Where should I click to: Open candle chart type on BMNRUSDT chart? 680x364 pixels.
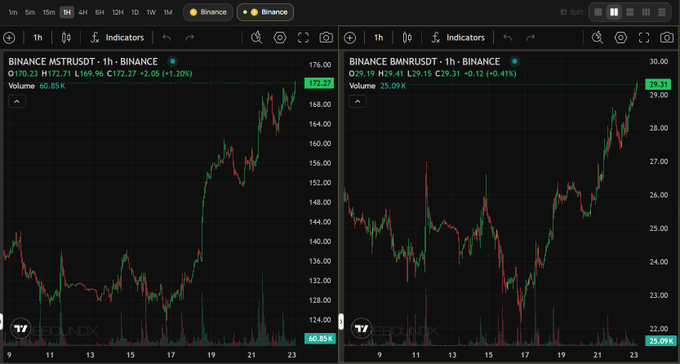pyautogui.click(x=407, y=38)
